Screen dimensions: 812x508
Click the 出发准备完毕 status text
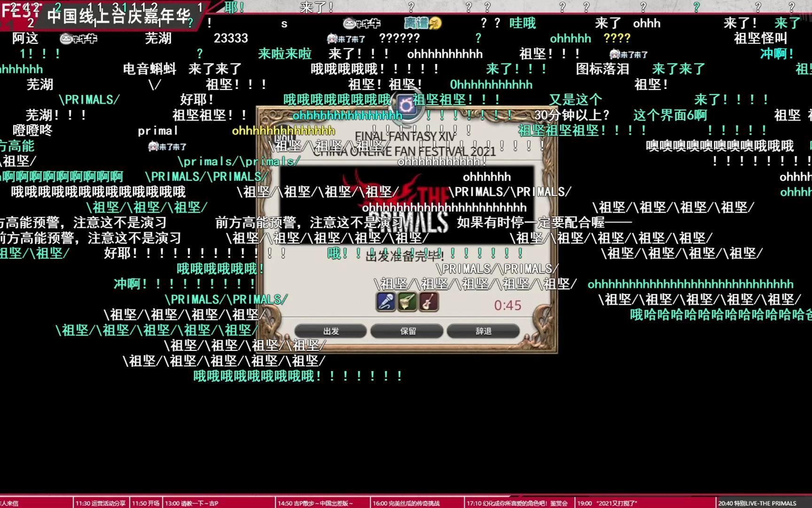404,257
